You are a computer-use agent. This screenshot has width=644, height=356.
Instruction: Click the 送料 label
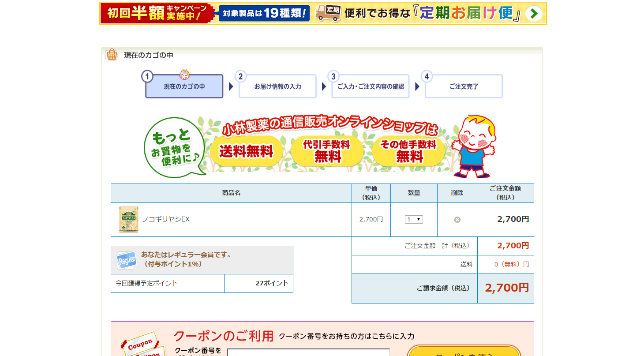[x=467, y=264]
